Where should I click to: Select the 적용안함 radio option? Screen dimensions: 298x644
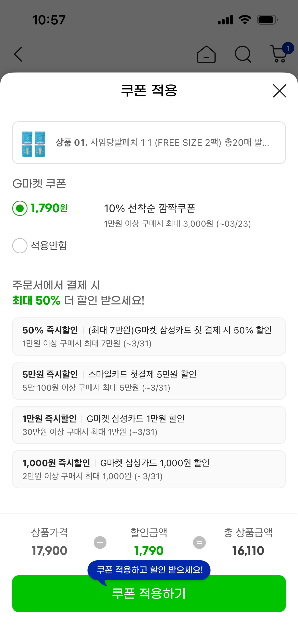[x=20, y=246]
